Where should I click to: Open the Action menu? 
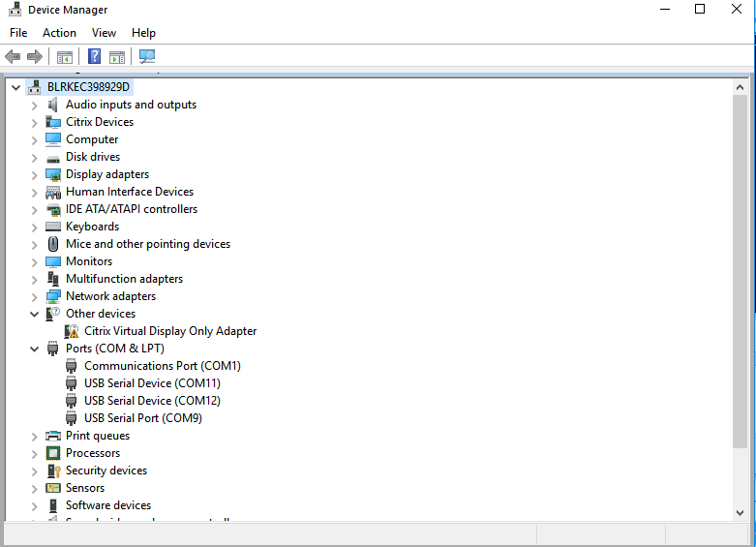pos(59,33)
